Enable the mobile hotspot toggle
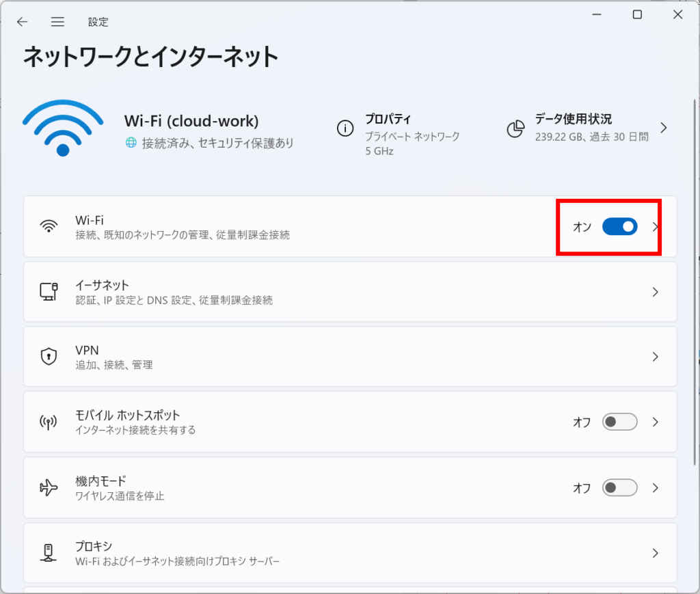Image resolution: width=700 pixels, height=594 pixels. (619, 422)
